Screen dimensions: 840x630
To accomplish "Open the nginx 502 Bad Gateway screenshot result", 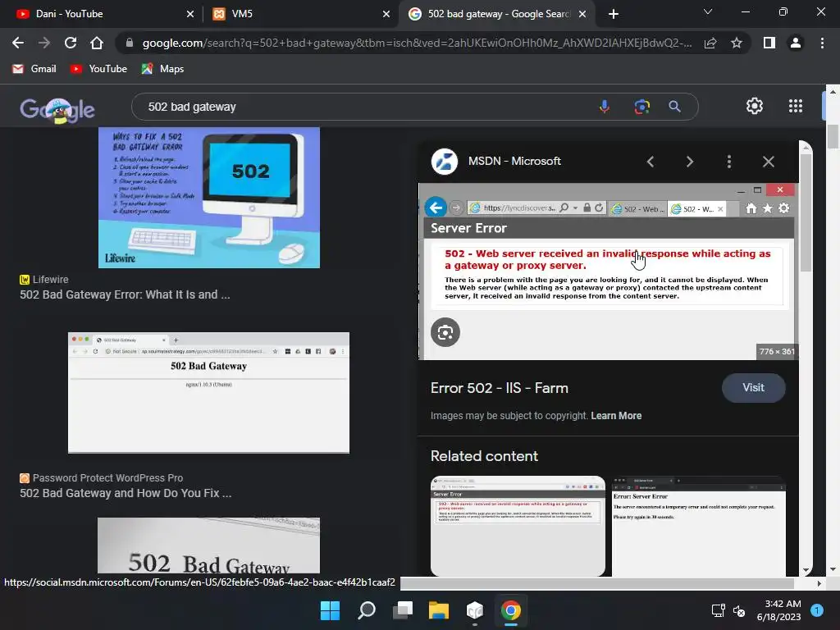I will click(x=208, y=393).
